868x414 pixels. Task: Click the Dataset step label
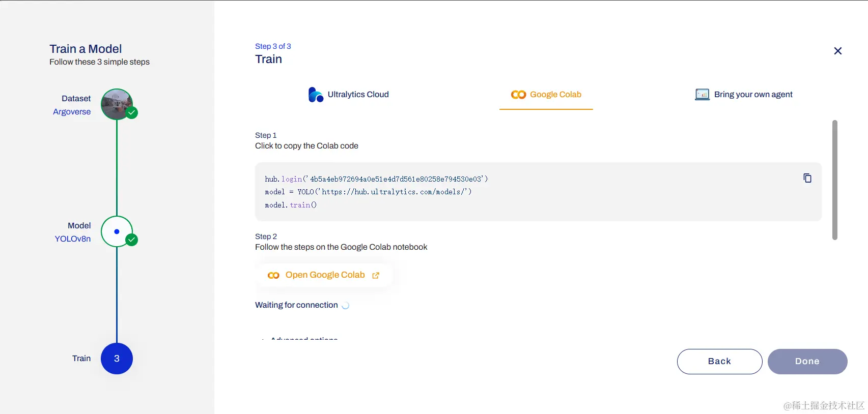[76, 99]
